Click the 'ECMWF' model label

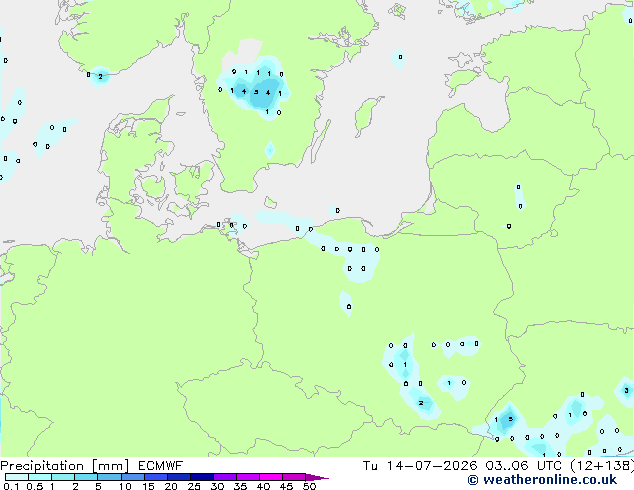click(161, 466)
